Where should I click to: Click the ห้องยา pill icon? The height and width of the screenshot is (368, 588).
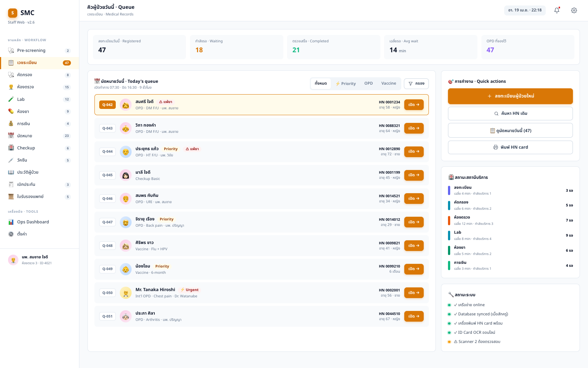point(11,112)
